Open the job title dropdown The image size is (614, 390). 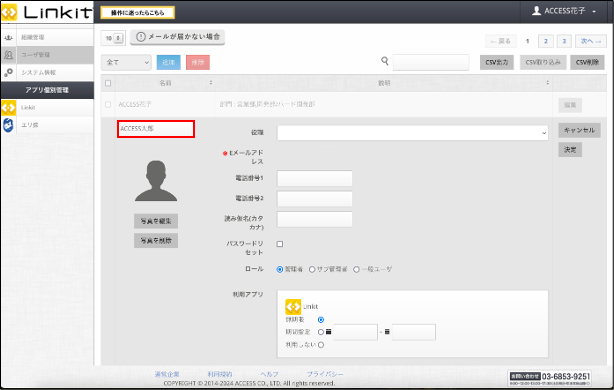pyautogui.click(x=412, y=133)
